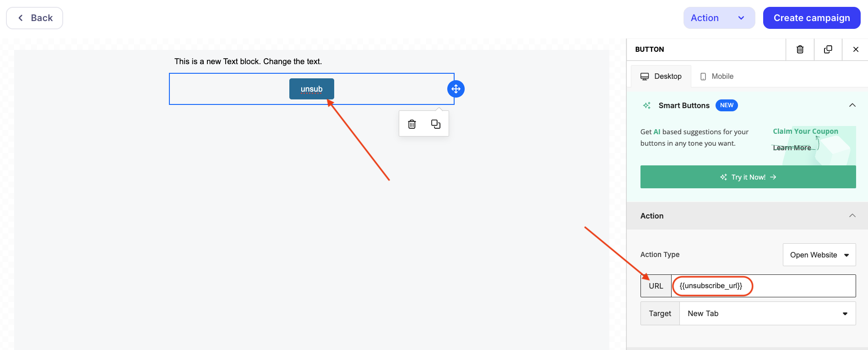Click the Smart Buttons sparkle icon
The height and width of the screenshot is (350, 868).
647,105
